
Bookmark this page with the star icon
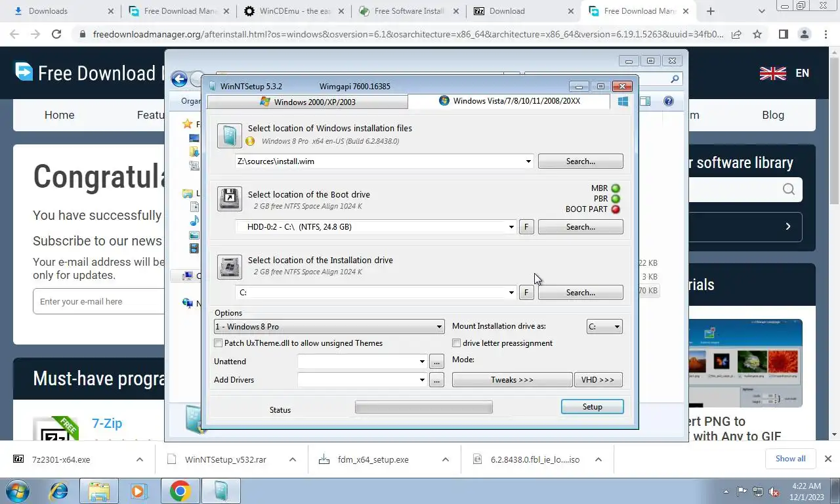pyautogui.click(x=757, y=34)
